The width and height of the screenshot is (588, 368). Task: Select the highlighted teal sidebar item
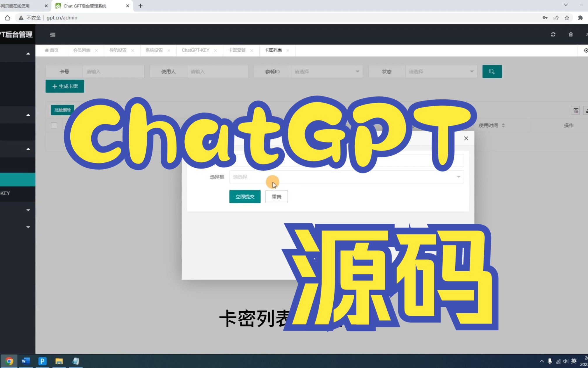(x=17, y=180)
